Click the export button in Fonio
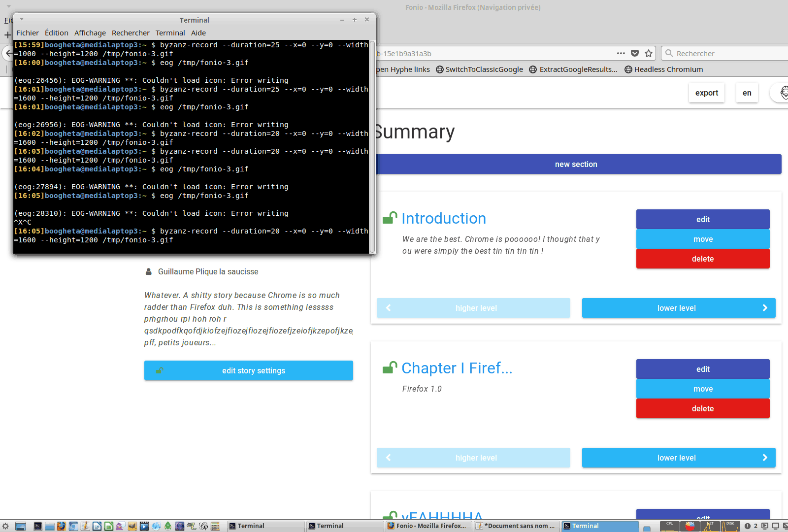The image size is (788, 532). coord(707,93)
